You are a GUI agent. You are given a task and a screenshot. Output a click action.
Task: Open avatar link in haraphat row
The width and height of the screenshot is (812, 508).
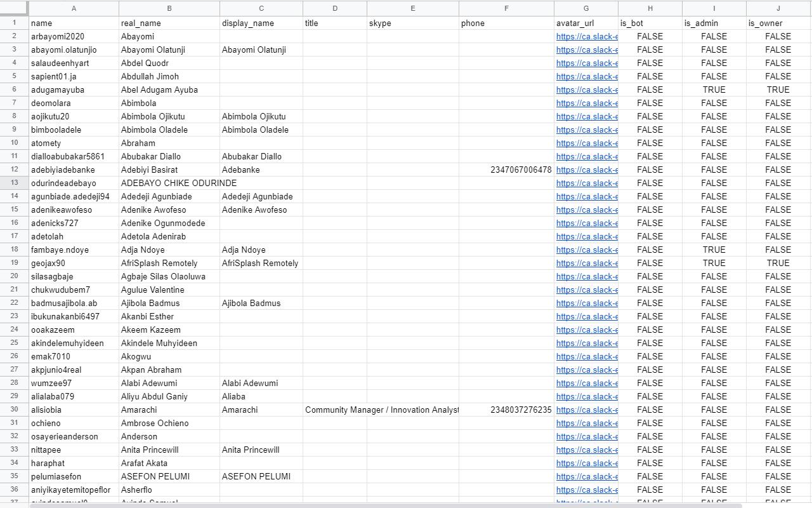click(x=587, y=463)
